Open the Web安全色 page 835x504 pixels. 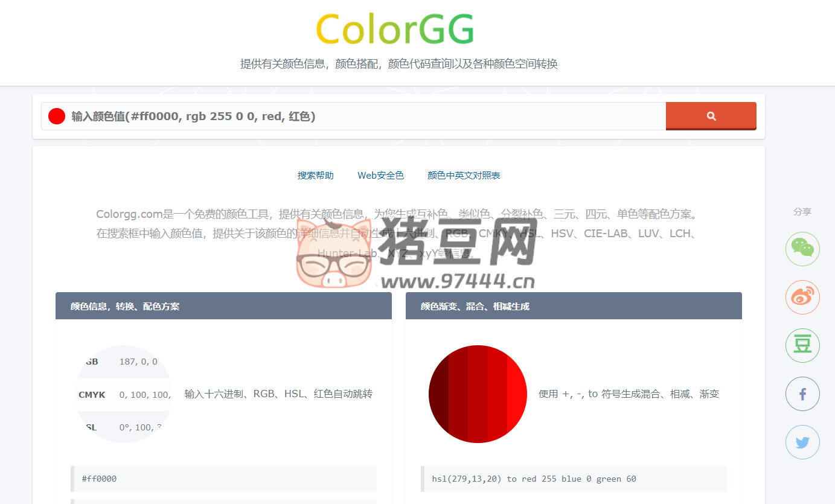point(381,175)
